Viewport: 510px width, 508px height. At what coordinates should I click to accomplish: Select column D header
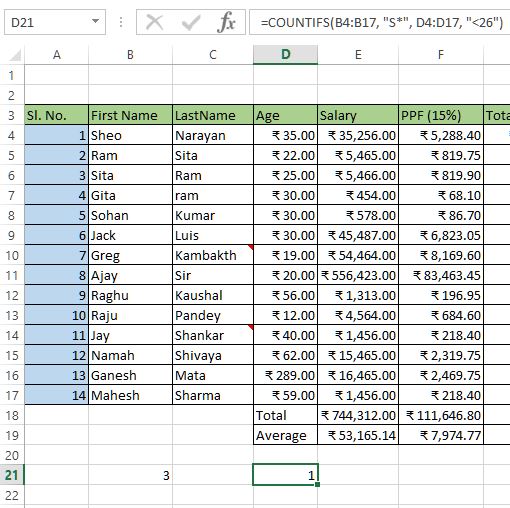285,54
